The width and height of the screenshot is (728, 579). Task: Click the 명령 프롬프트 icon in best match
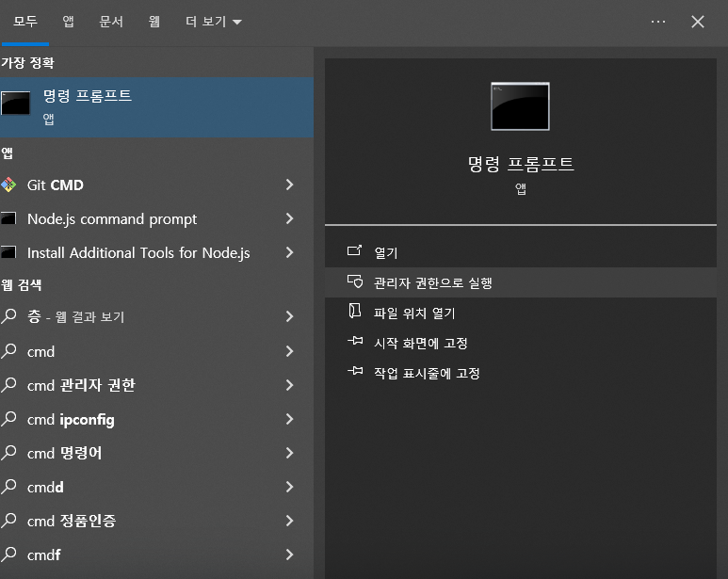click(x=15, y=103)
